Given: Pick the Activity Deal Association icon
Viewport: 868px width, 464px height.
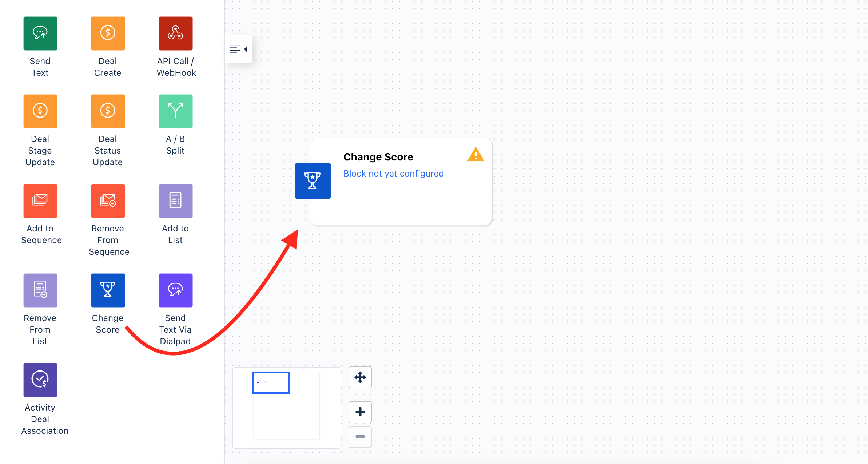Looking at the screenshot, I should click(x=40, y=380).
